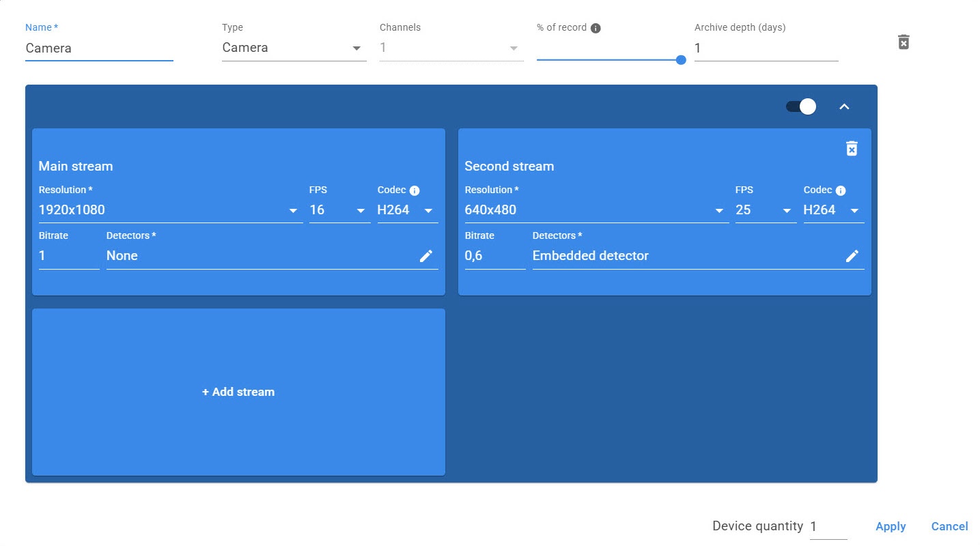
Task: Open Main stream Resolution dropdown 1920x1080
Action: pyautogui.click(x=170, y=210)
